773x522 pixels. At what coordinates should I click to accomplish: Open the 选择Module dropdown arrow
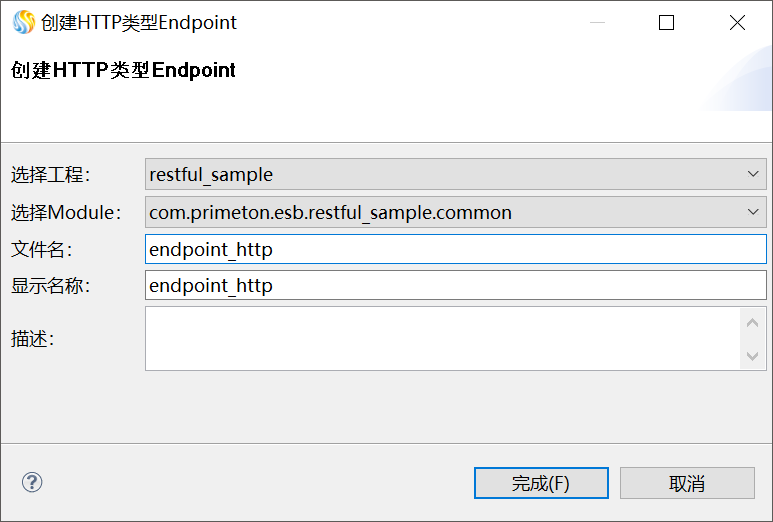(x=753, y=212)
